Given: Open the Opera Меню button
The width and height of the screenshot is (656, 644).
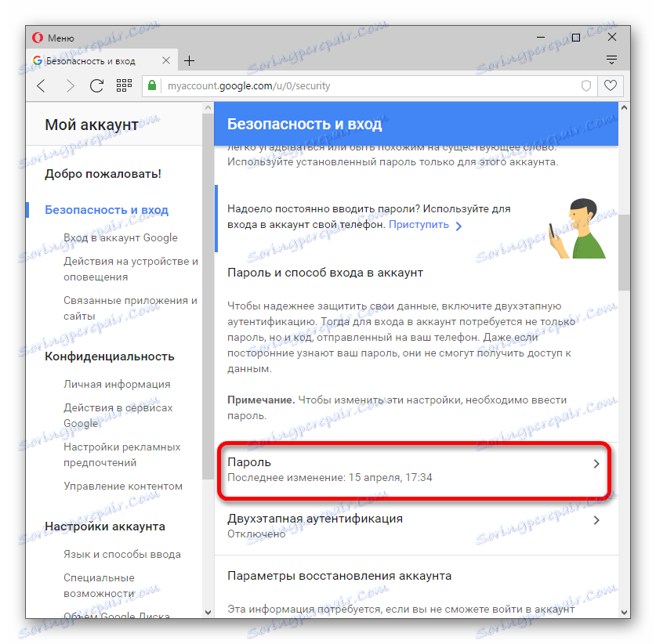Looking at the screenshot, I should coord(53,38).
